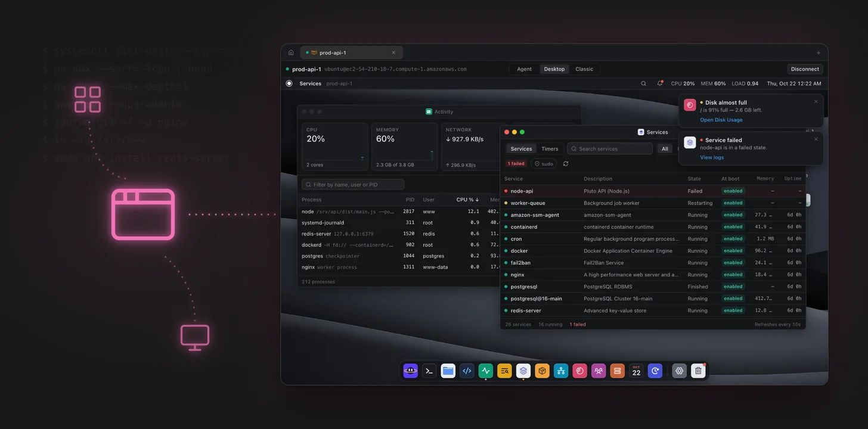Click the Disconnect button
This screenshot has height=429, width=868.
tap(805, 69)
